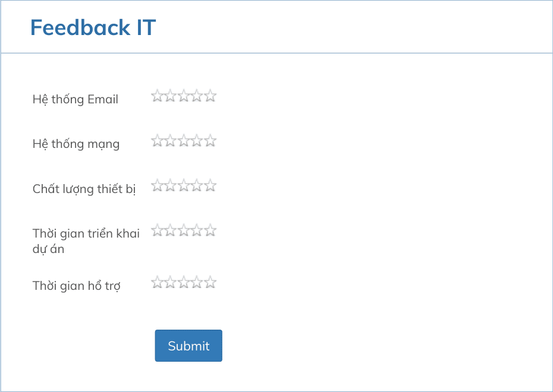This screenshot has width=553, height=392.
Task: Give Hệ thống mạng one star
Action: click(x=156, y=140)
